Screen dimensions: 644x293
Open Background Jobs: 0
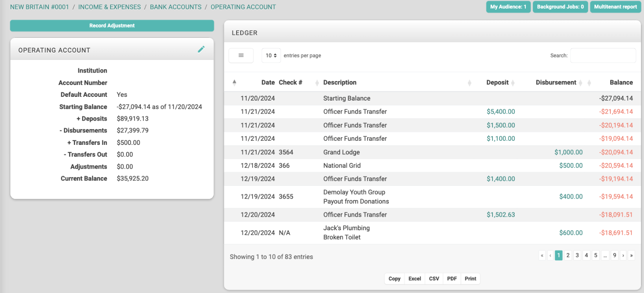coord(560,7)
